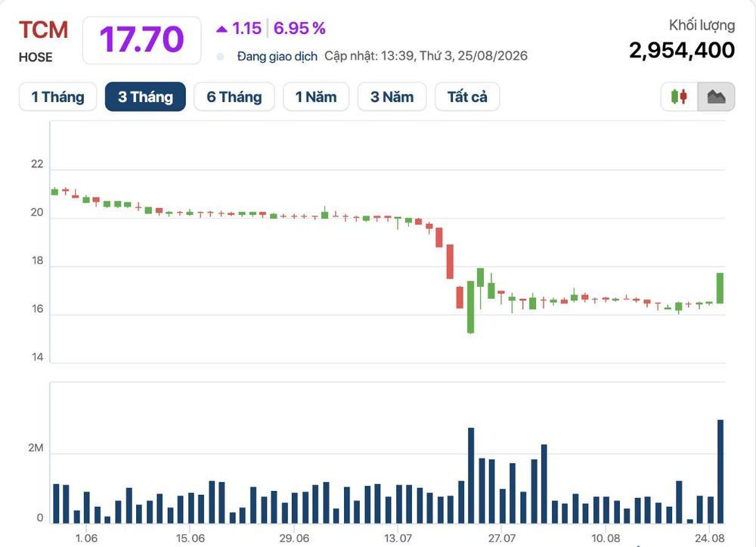The height and width of the screenshot is (547, 756).
Task: Click the large green candle near 27.07 low
Action: point(470,306)
